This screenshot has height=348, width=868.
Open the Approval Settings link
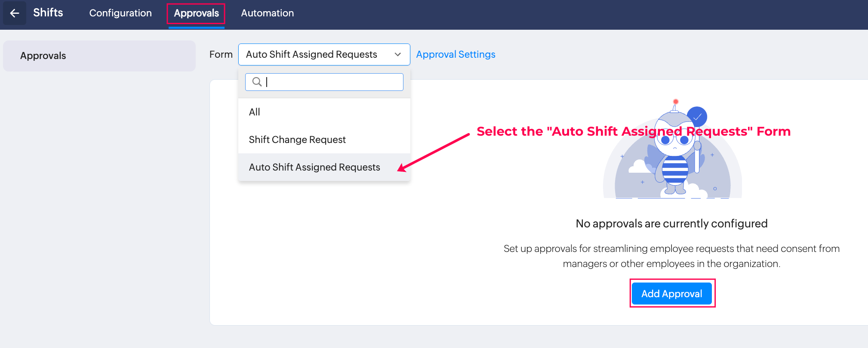coord(456,54)
